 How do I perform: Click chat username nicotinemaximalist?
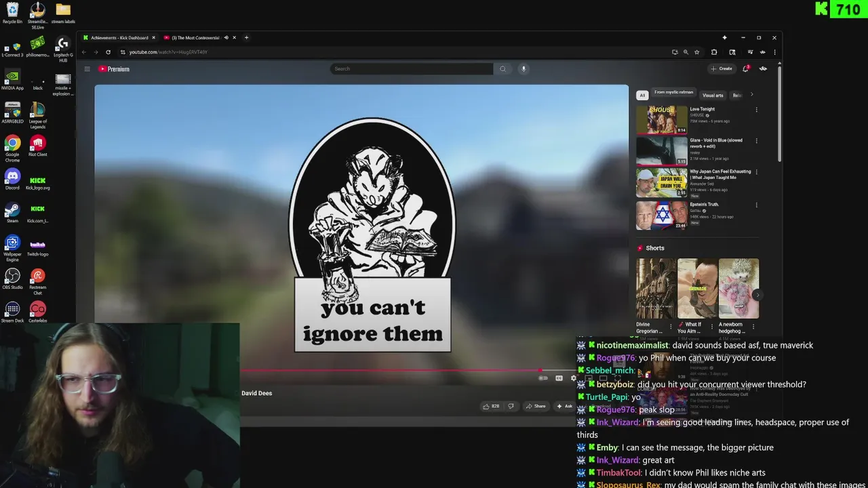tap(632, 346)
